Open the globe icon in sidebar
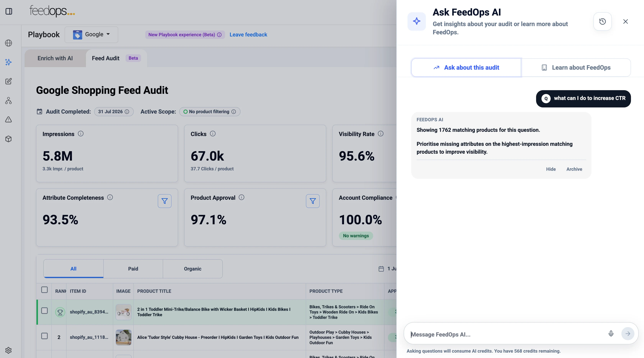Image resolution: width=644 pixels, height=358 pixels. pos(8,43)
